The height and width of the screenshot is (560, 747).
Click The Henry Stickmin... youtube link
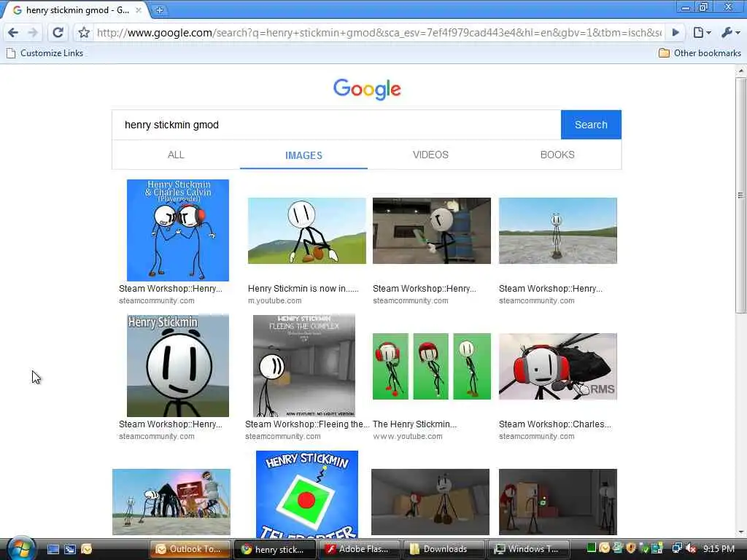414,424
